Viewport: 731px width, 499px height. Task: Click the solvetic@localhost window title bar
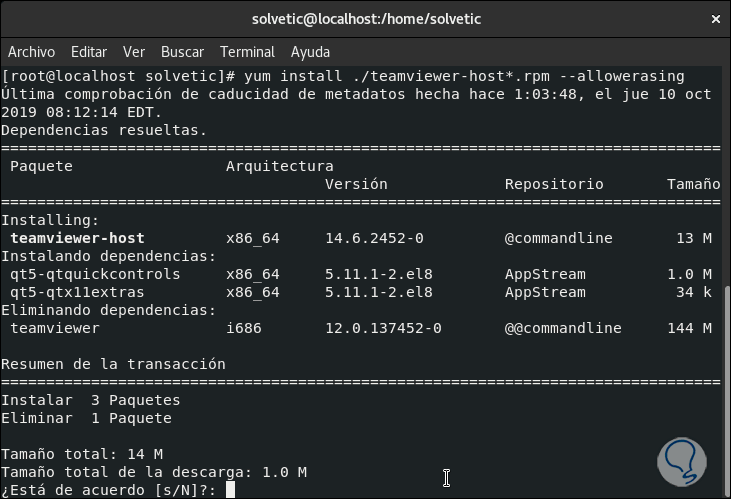pos(364,19)
